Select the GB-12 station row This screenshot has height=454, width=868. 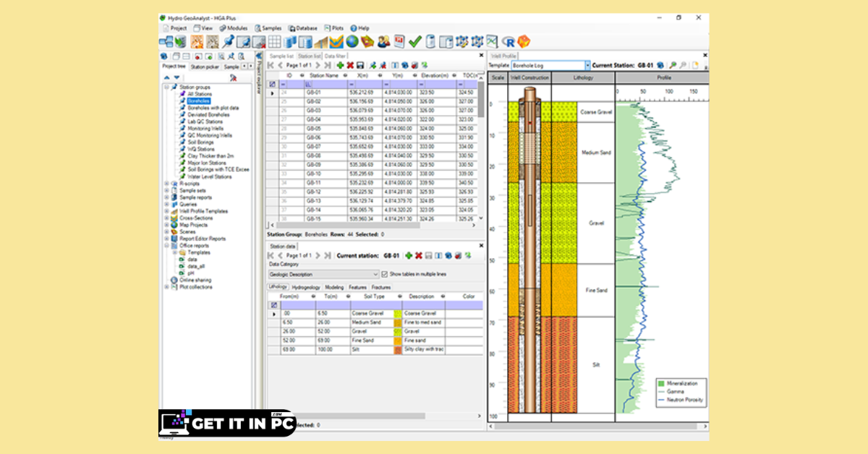pyautogui.click(x=372, y=192)
